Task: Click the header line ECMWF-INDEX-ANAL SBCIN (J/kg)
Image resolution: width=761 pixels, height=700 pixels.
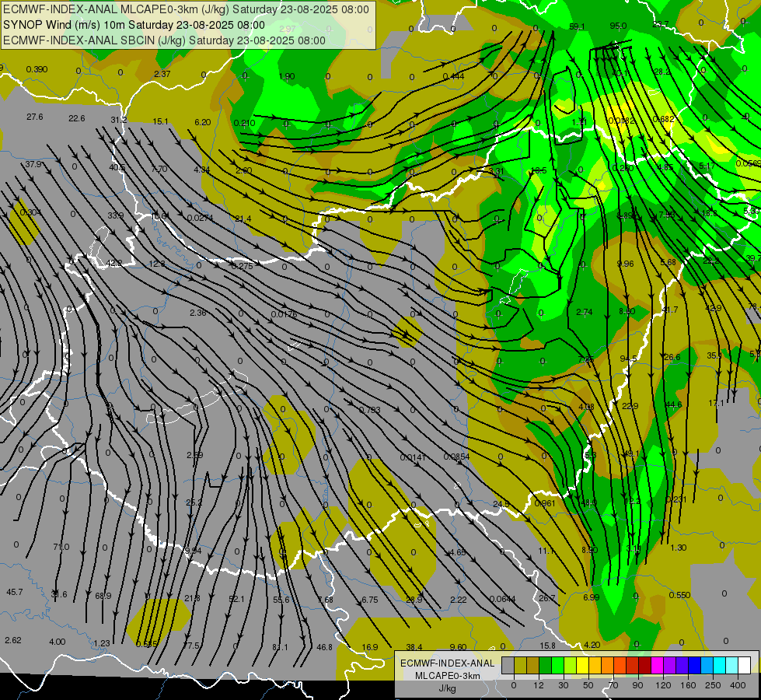Action: [165, 40]
